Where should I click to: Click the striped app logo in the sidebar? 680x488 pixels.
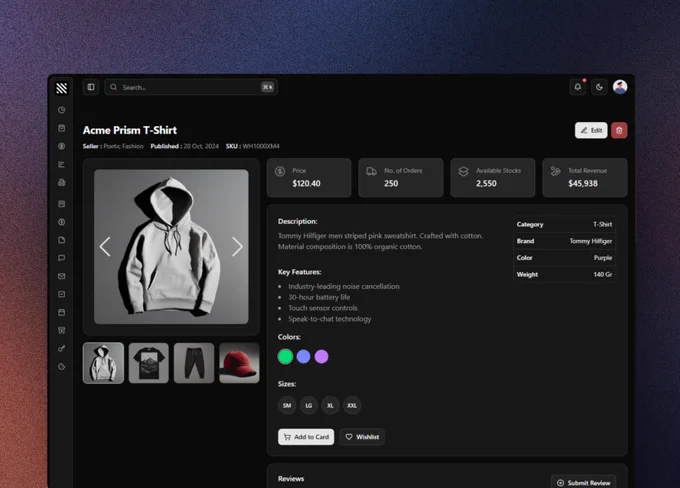(x=62, y=88)
